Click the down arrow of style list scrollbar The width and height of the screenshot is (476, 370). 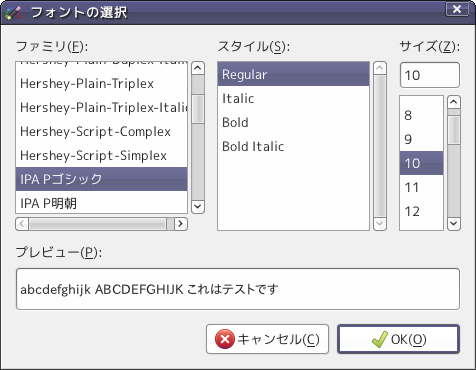[x=380, y=224]
